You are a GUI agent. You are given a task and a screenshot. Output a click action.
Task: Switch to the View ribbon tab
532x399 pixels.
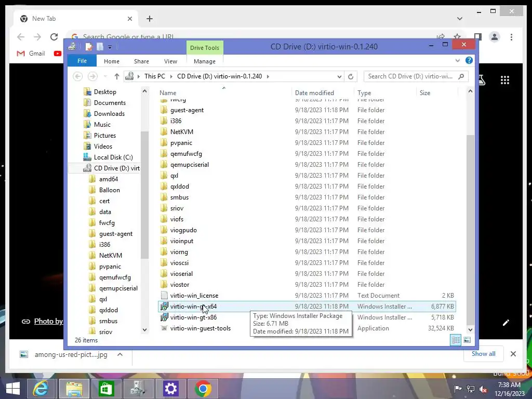(170, 61)
